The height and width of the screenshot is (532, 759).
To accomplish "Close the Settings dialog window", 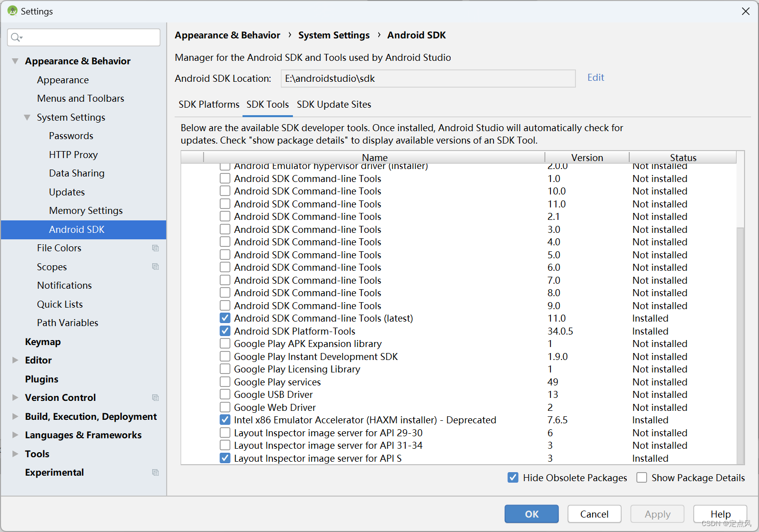I will pos(746,11).
